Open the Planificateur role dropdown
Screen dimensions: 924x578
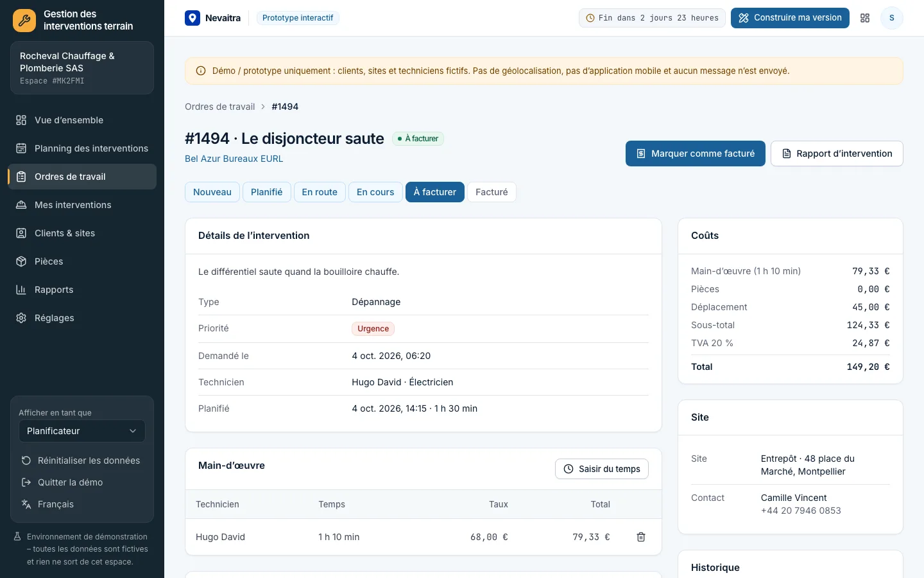tap(82, 431)
